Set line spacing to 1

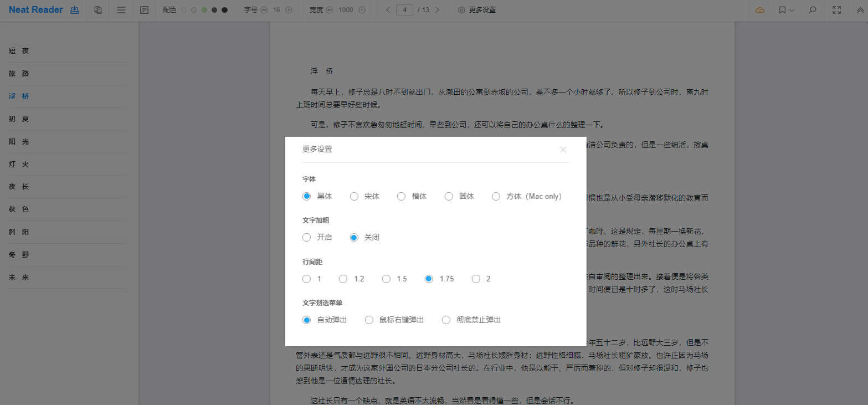(x=306, y=279)
